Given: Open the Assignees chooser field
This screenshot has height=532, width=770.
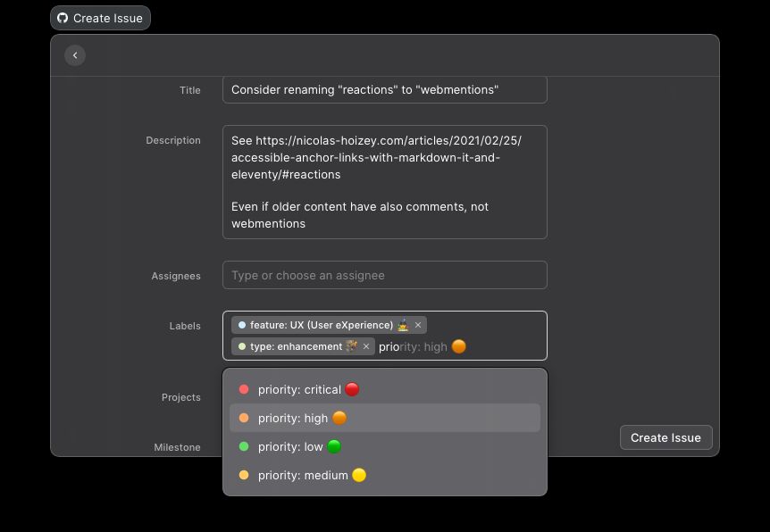Looking at the screenshot, I should pos(384,275).
